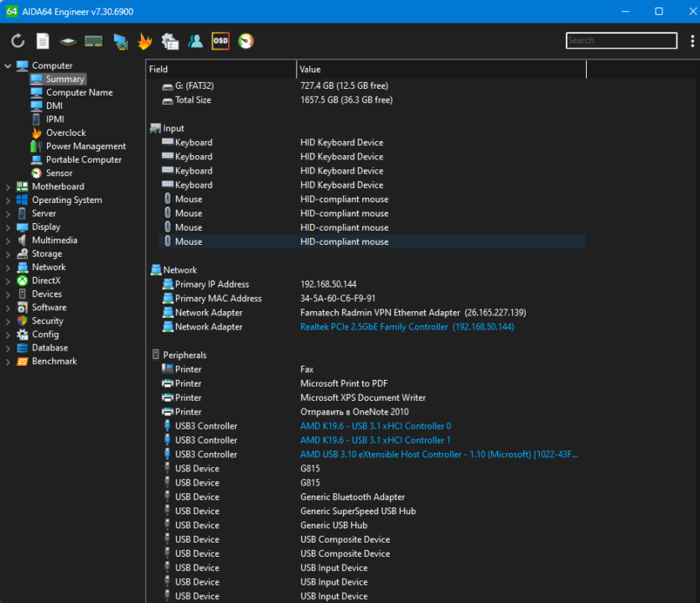Click the Database tree icon
The image size is (700, 603).
[x=23, y=347]
